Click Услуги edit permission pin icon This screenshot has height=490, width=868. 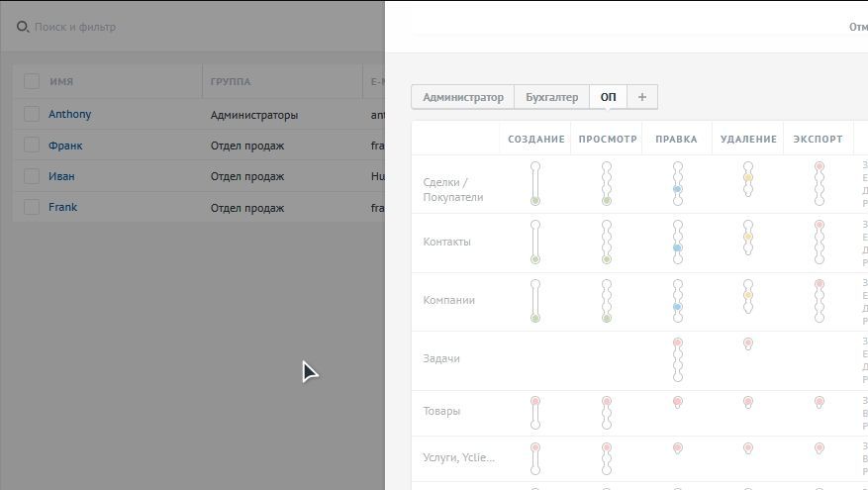pos(677,448)
